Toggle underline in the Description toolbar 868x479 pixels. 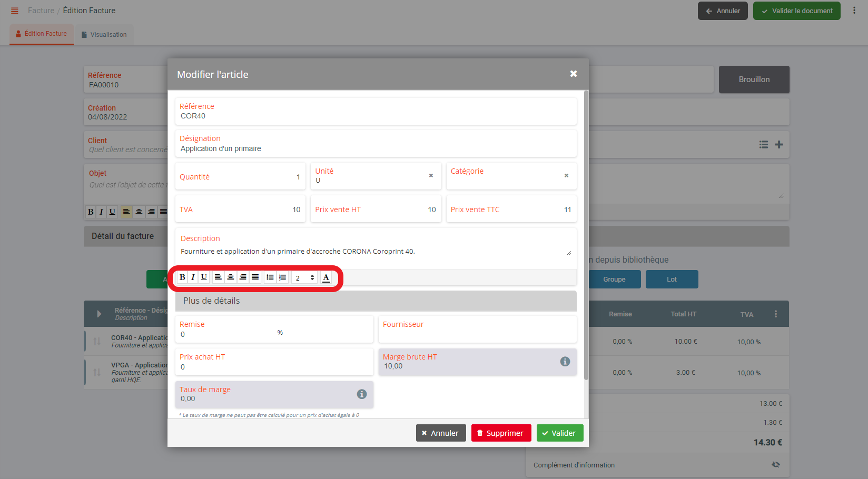[204, 277]
